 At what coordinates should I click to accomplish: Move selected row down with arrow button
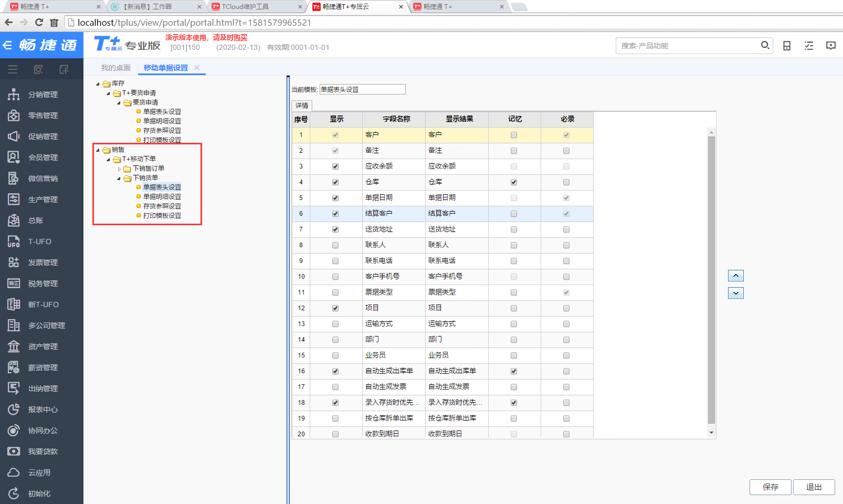coord(736,293)
